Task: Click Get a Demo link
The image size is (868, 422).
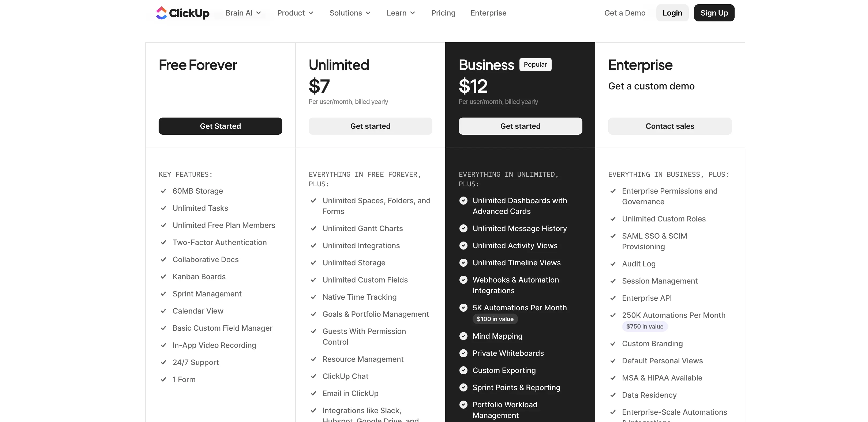Action: click(625, 13)
